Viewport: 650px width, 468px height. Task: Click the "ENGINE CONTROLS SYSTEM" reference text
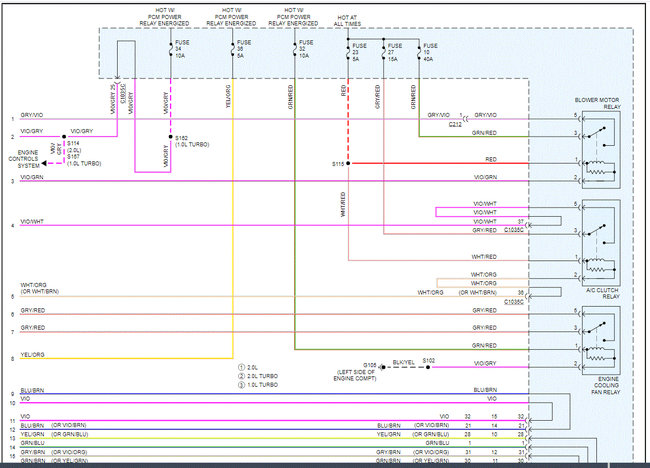(23, 159)
